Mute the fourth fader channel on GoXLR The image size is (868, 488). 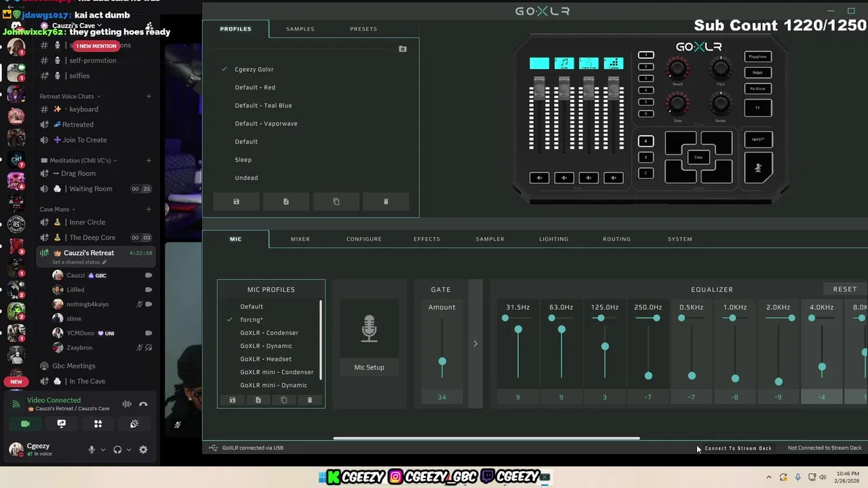click(614, 178)
